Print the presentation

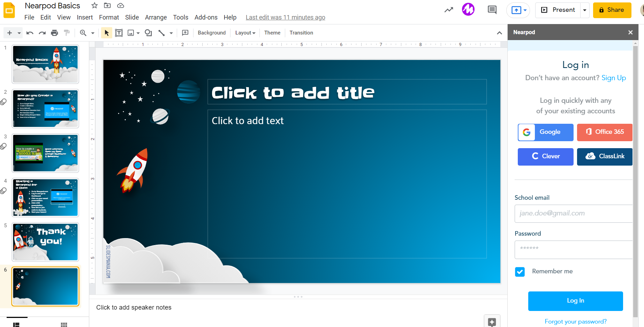(54, 33)
